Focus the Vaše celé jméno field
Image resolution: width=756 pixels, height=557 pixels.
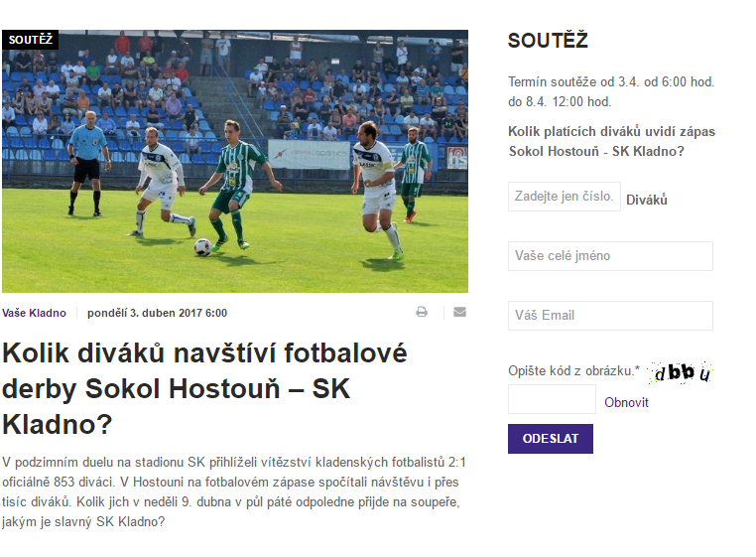click(610, 256)
